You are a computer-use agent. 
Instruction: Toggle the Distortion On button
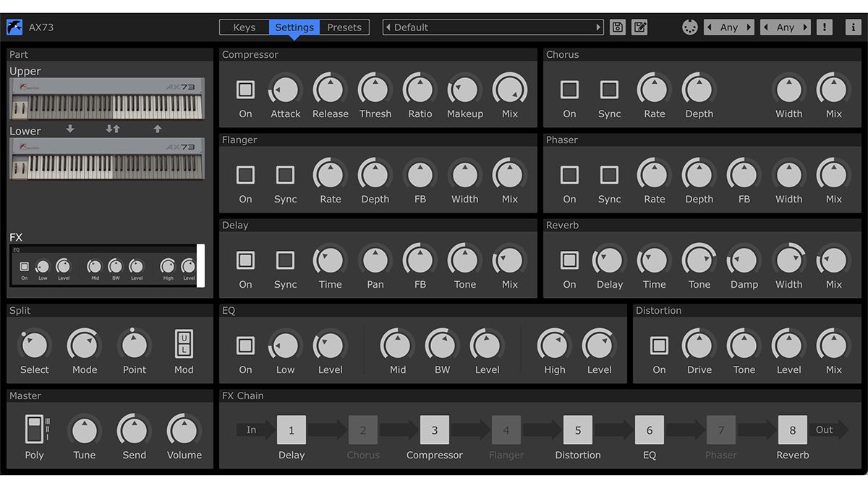(659, 346)
